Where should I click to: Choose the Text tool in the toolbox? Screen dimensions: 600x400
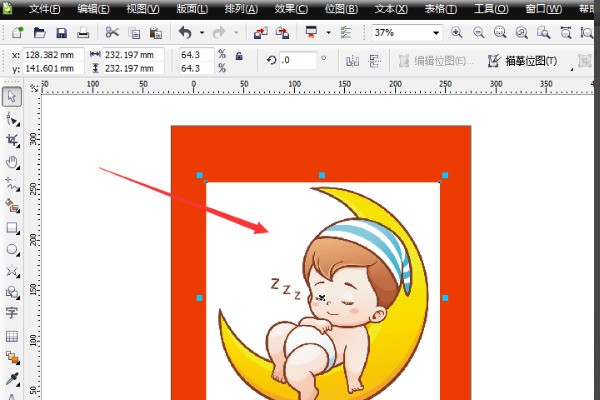12,313
